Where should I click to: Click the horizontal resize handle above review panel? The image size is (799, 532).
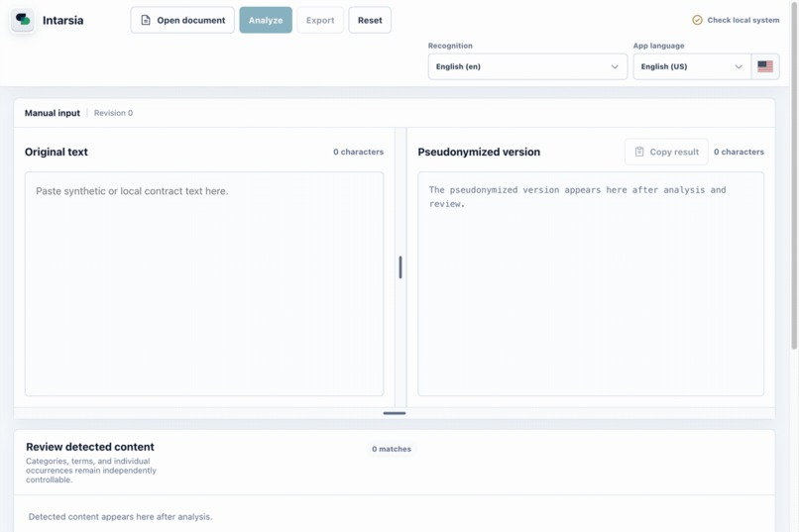tap(395, 413)
